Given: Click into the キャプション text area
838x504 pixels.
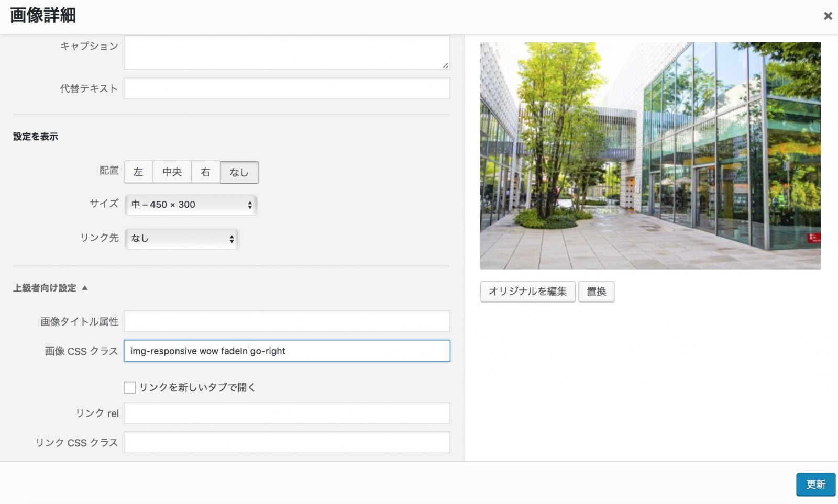Looking at the screenshot, I should click(x=286, y=52).
